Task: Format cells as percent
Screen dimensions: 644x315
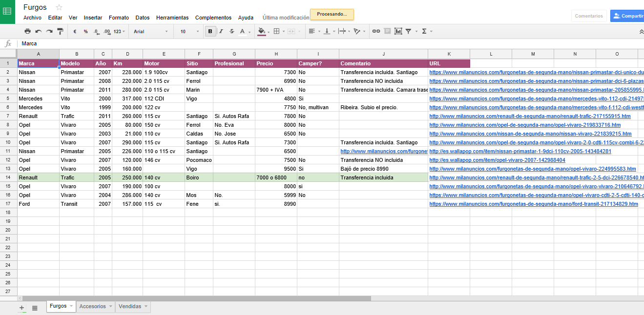Action: pos(85,31)
